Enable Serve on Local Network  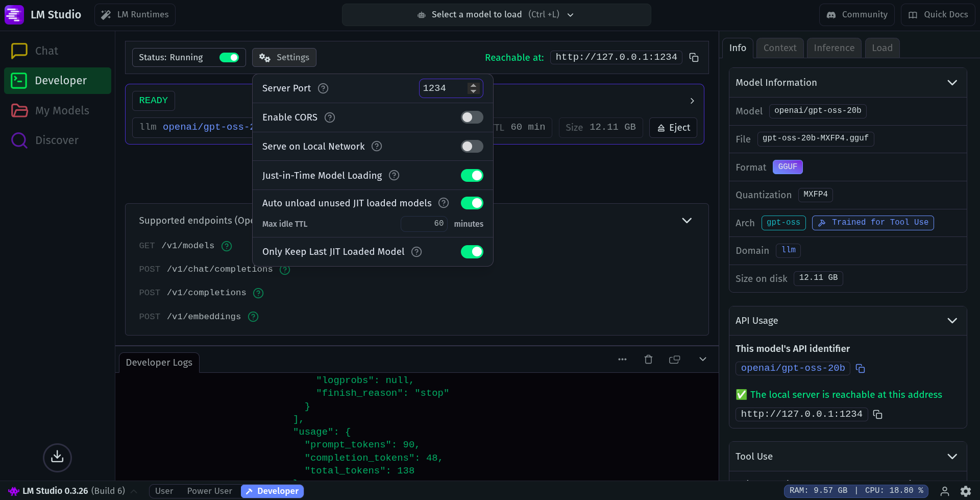472,146
